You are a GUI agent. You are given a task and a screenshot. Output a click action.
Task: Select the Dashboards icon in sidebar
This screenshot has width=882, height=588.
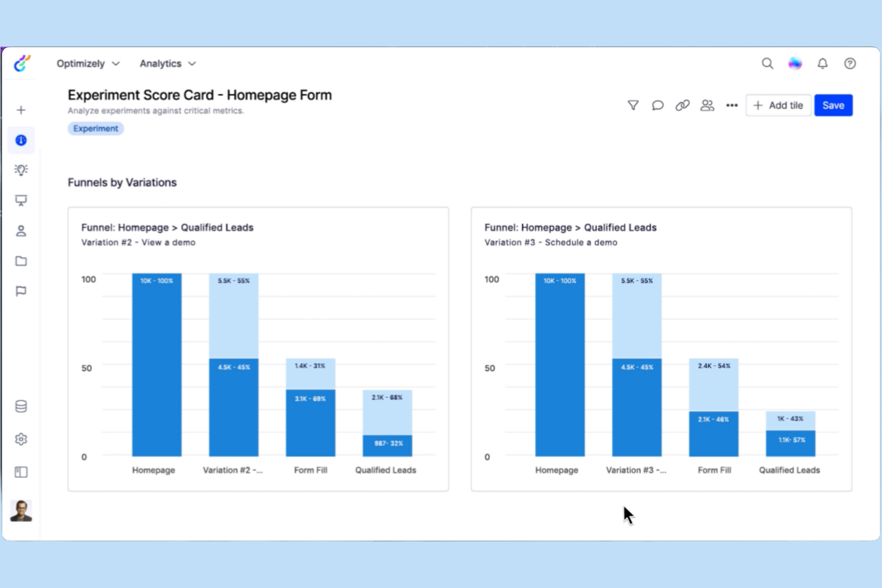coord(21,140)
